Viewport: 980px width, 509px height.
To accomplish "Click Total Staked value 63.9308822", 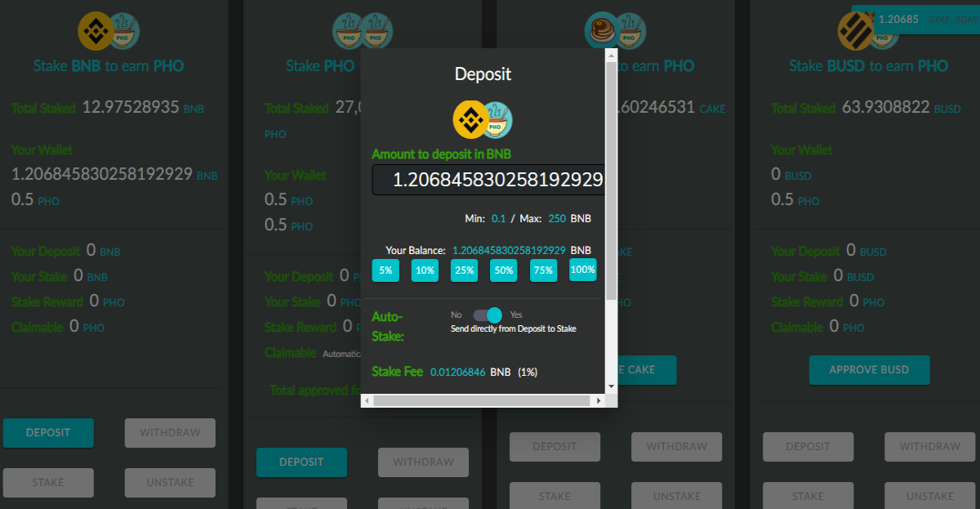I will [885, 107].
